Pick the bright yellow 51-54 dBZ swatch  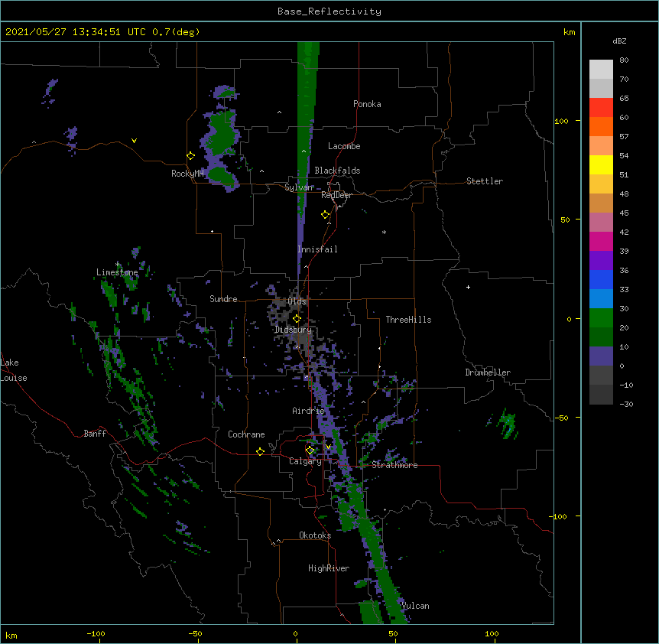601,164
